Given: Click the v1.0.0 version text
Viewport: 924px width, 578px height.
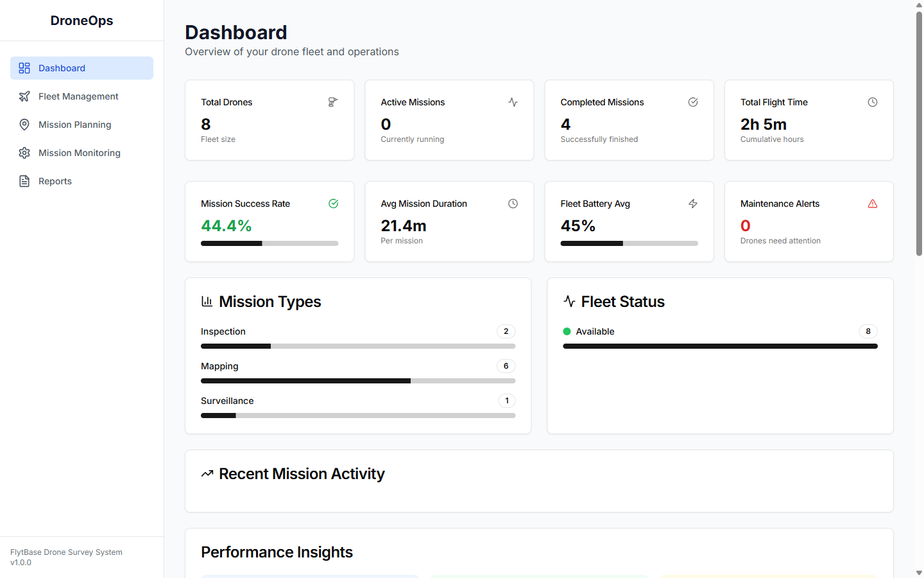Looking at the screenshot, I should [x=21, y=563].
